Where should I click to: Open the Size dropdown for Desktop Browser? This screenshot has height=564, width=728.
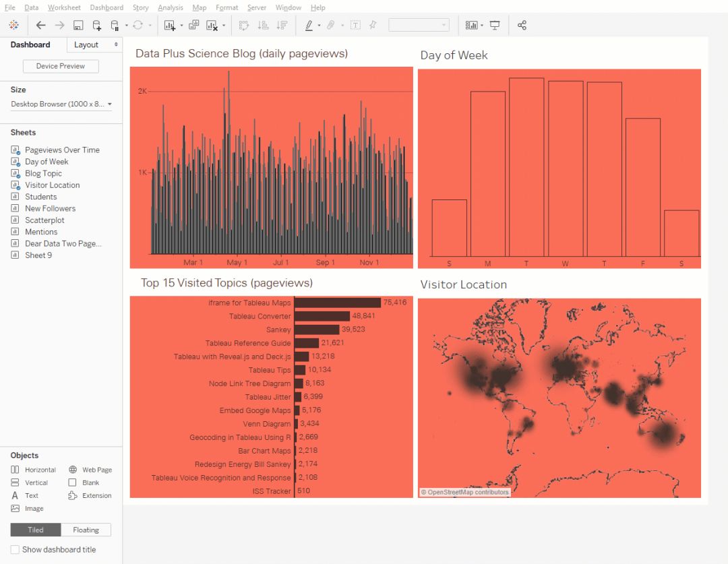[110, 104]
